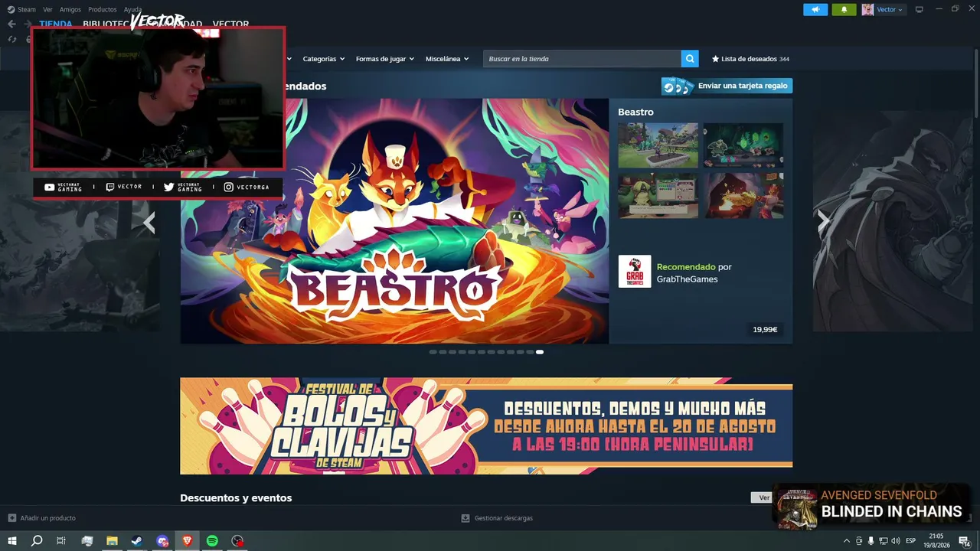Show the previous featured game arrow
Screen dimensions: 980x551
[x=149, y=223]
